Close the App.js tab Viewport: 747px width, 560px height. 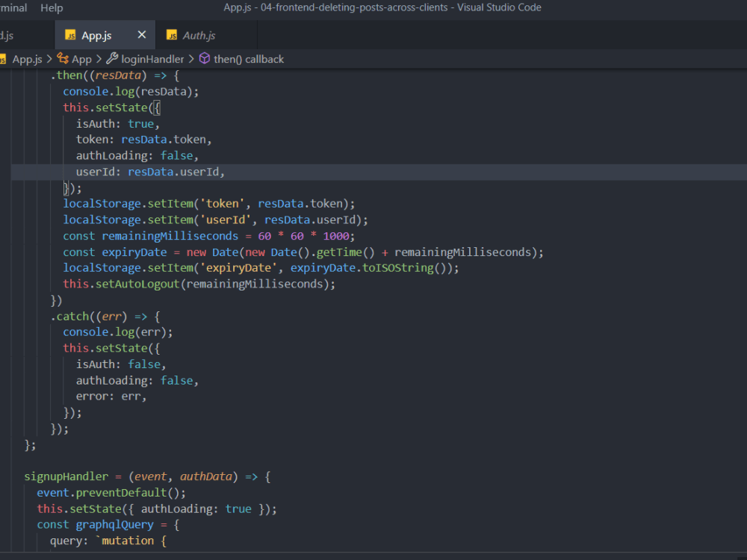tap(141, 35)
